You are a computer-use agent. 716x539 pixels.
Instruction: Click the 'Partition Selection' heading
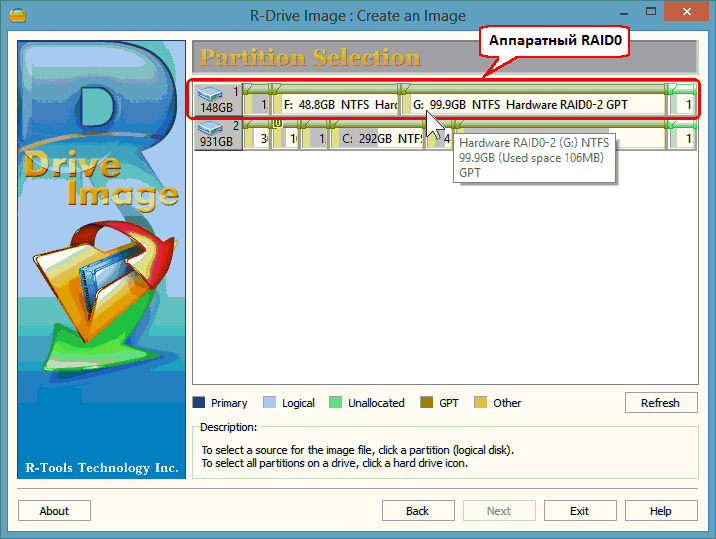(310, 58)
